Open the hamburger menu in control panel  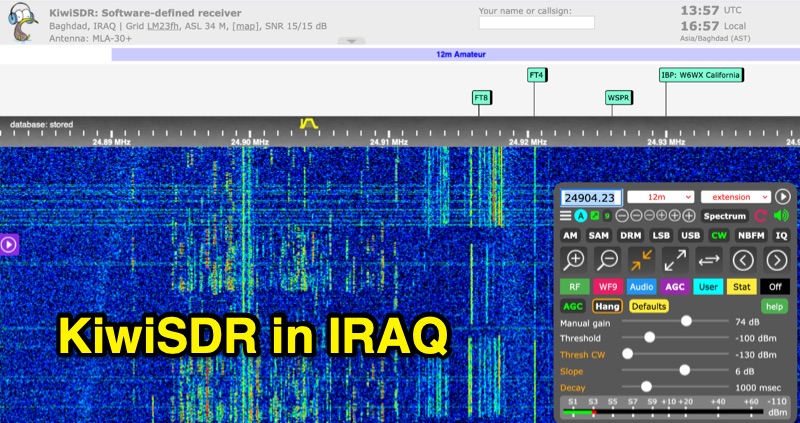click(x=565, y=216)
